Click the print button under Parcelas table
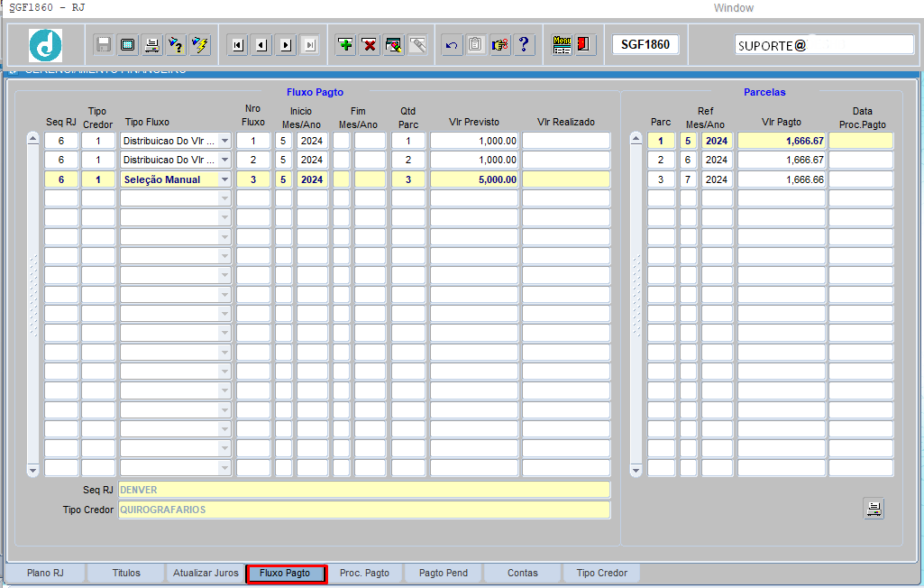 click(x=874, y=509)
